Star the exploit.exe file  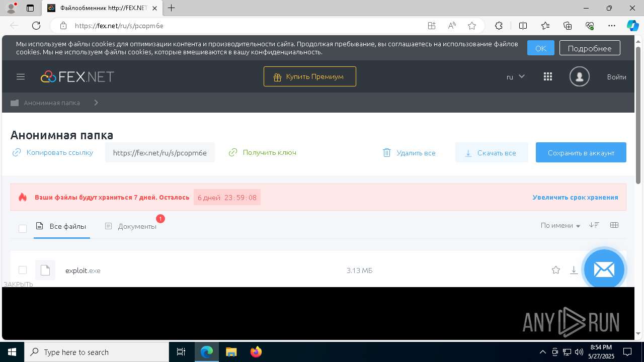(556, 270)
